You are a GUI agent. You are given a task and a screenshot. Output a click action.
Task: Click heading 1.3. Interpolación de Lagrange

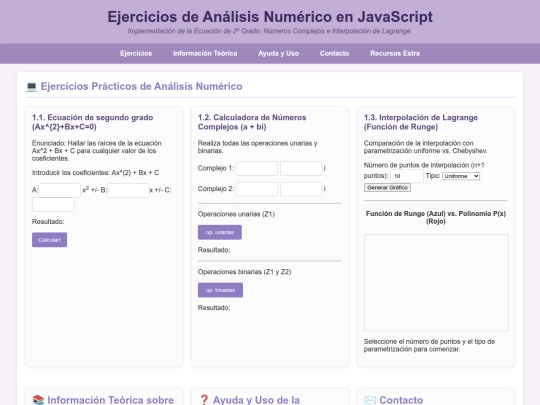click(x=421, y=122)
